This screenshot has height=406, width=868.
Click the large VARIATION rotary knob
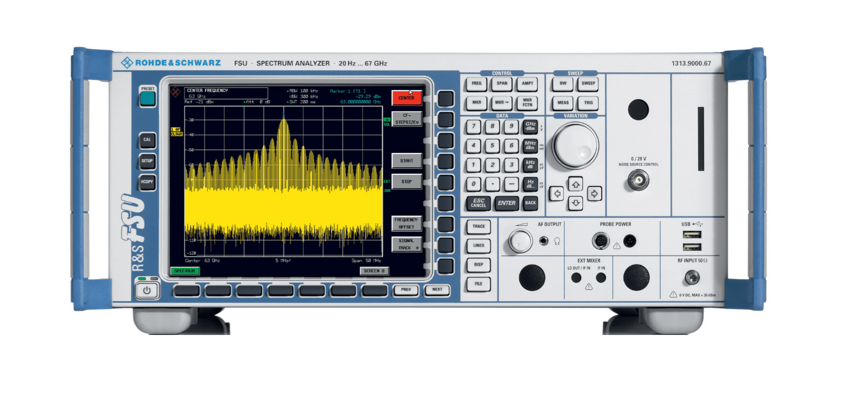coord(575,146)
